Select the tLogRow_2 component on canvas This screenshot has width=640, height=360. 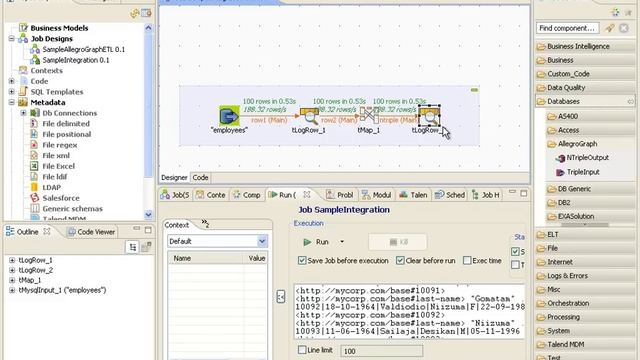(429, 116)
